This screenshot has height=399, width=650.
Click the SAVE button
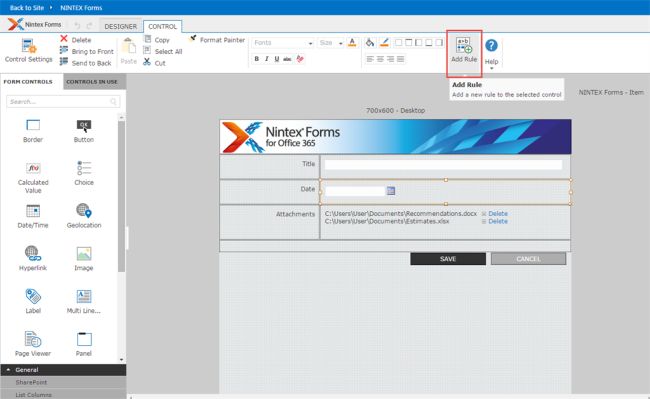point(448,259)
